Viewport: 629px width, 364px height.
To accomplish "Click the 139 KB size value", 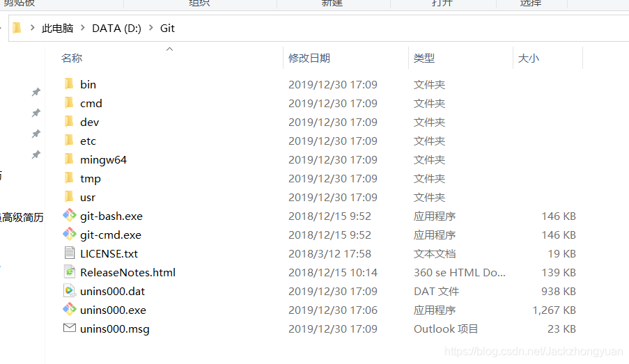I will [x=559, y=273].
